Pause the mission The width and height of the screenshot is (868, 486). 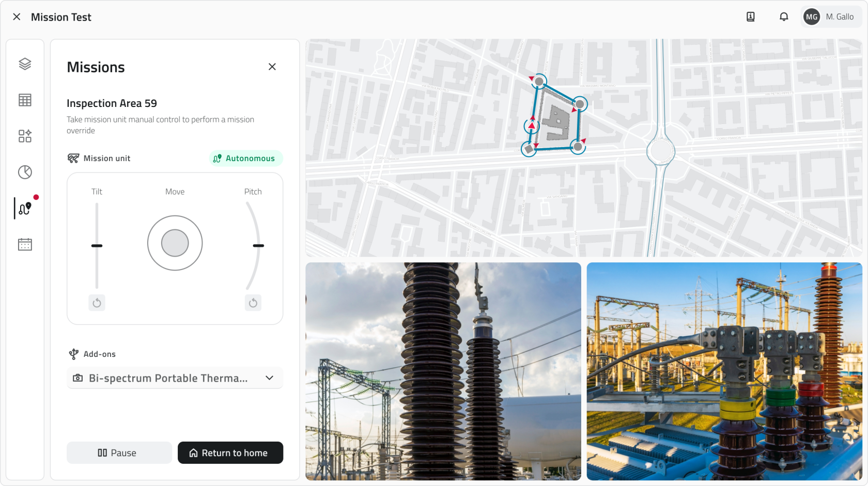coord(119,453)
